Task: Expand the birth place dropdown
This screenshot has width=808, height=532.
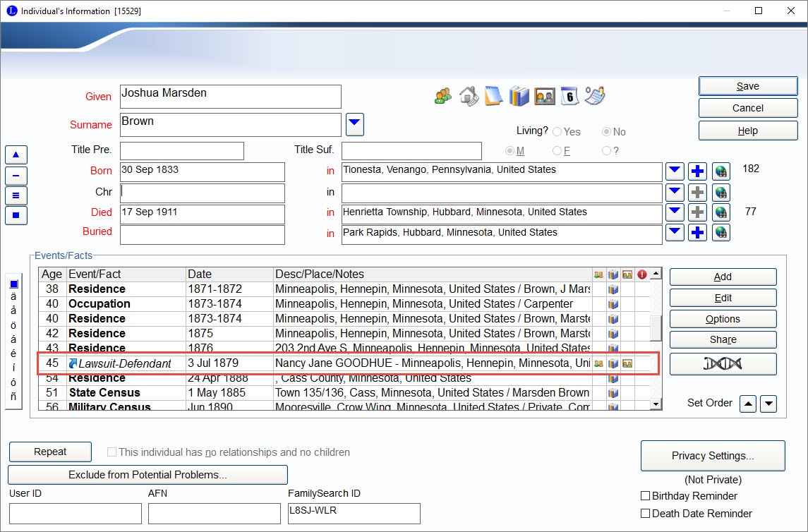Action: (x=675, y=171)
